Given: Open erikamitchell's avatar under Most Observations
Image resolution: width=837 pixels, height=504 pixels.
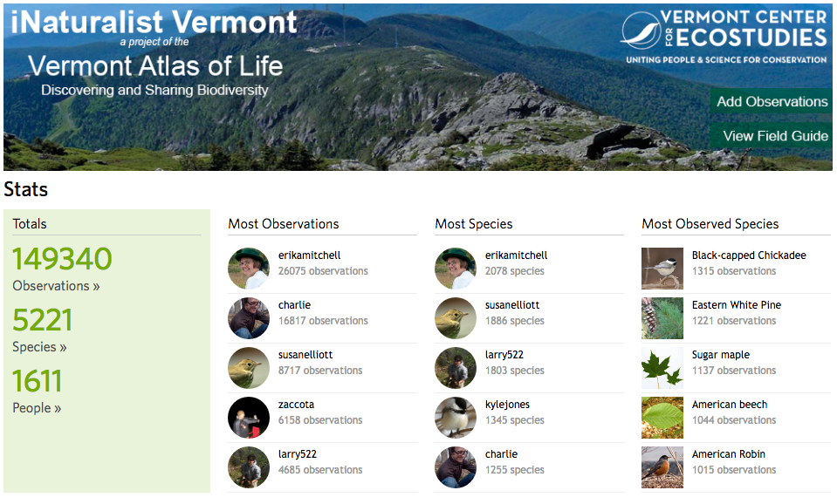Looking at the screenshot, I should [x=249, y=269].
